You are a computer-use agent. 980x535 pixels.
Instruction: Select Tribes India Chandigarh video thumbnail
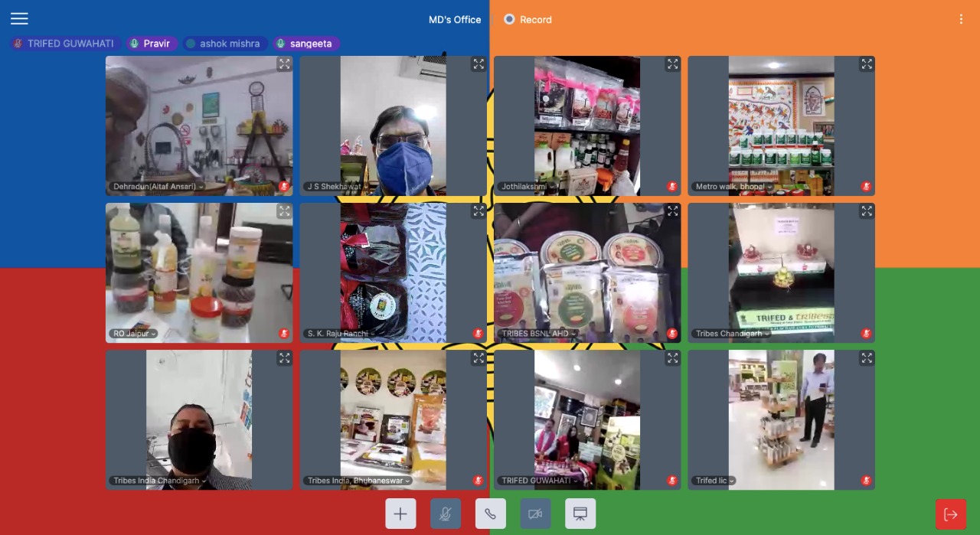tap(199, 419)
